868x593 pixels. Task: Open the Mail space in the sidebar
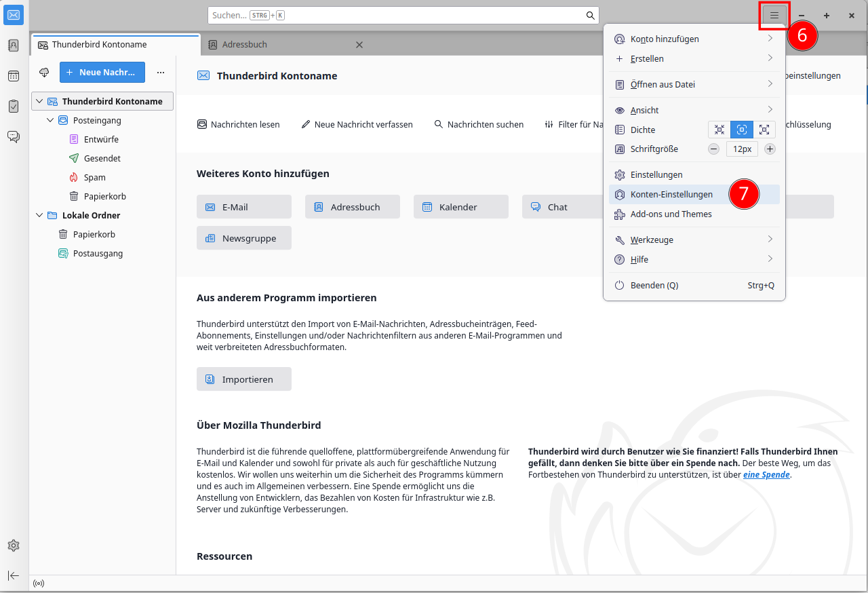[x=14, y=15]
